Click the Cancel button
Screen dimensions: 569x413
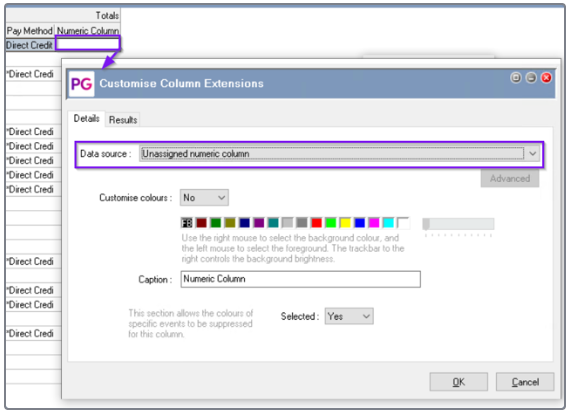(525, 382)
